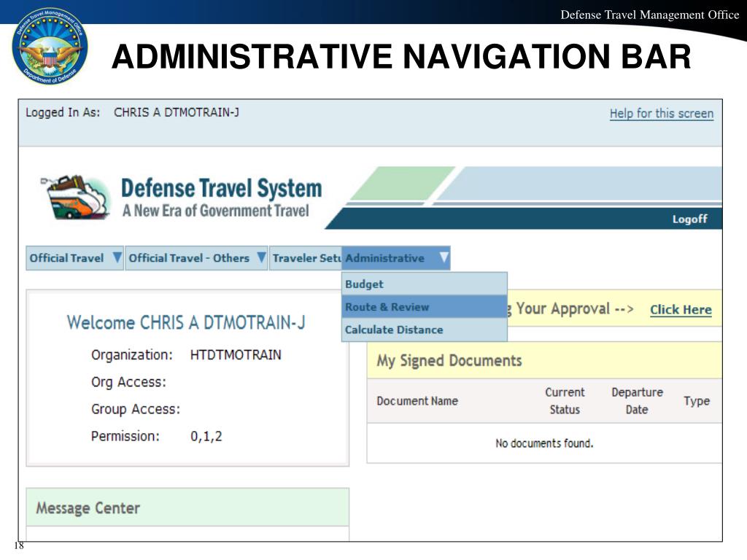Image resolution: width=747 pixels, height=560 pixels.
Task: Expand the Official Travel dropdown arrow
Action: (117, 257)
